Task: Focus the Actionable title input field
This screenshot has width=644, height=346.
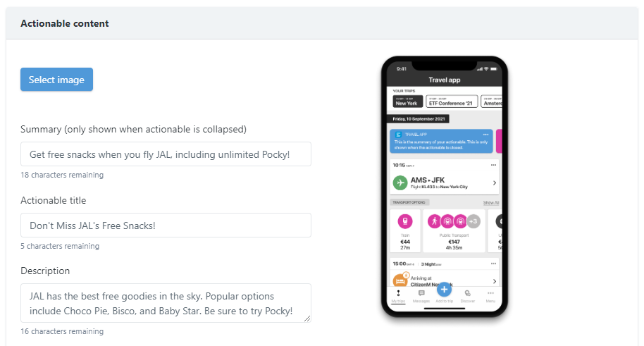Action: [166, 225]
